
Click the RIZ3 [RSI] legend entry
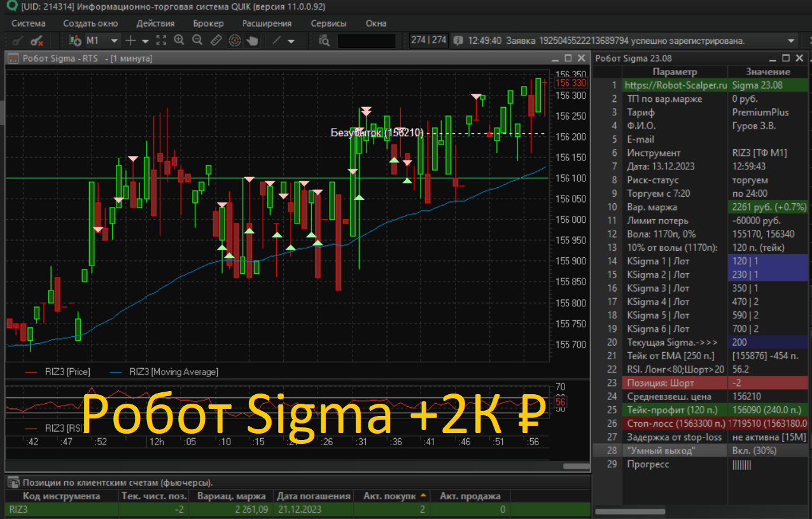(x=55, y=428)
